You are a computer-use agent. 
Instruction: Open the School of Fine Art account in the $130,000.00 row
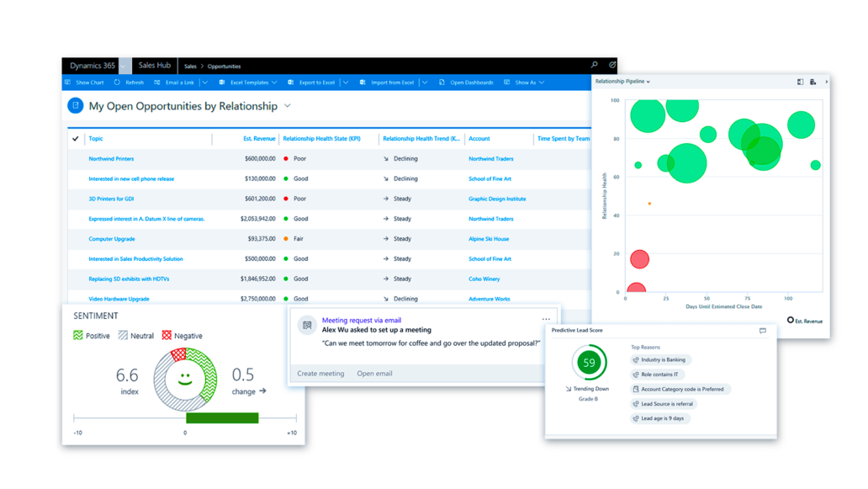490,179
